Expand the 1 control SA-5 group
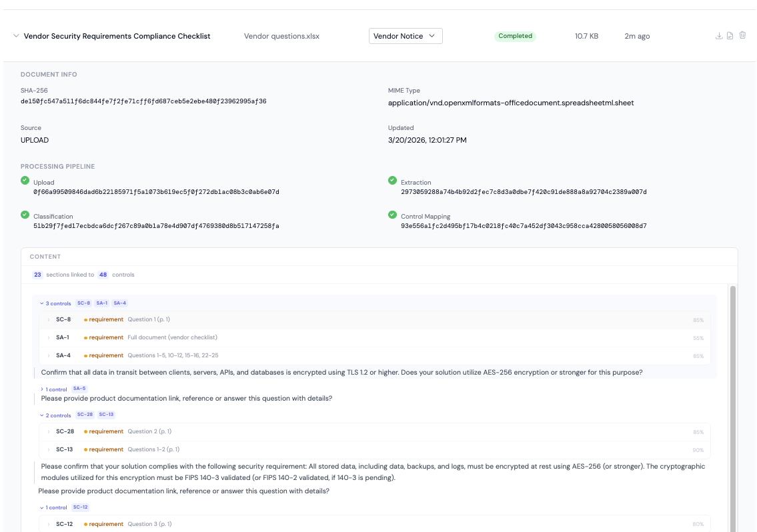 pyautogui.click(x=53, y=389)
